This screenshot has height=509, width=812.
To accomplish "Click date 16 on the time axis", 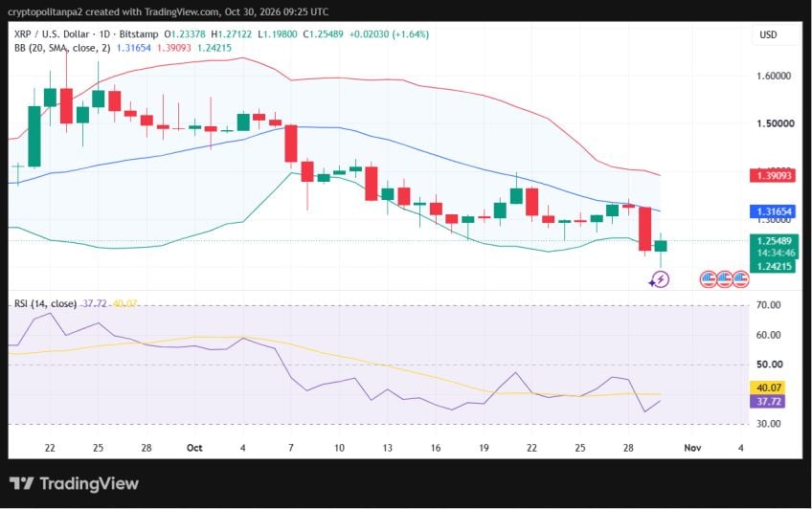I will click(436, 448).
